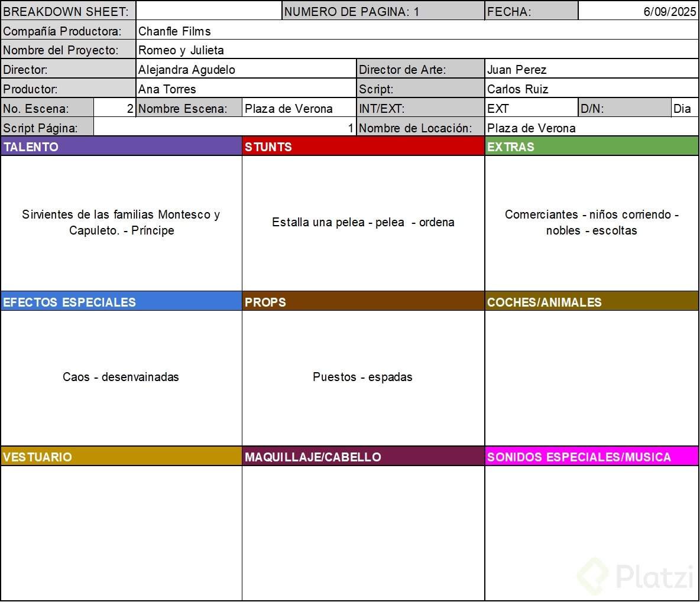Click the Carlos Ruiz cell
Image resolution: width=700 pixels, height=602 pixels.
pos(592,89)
